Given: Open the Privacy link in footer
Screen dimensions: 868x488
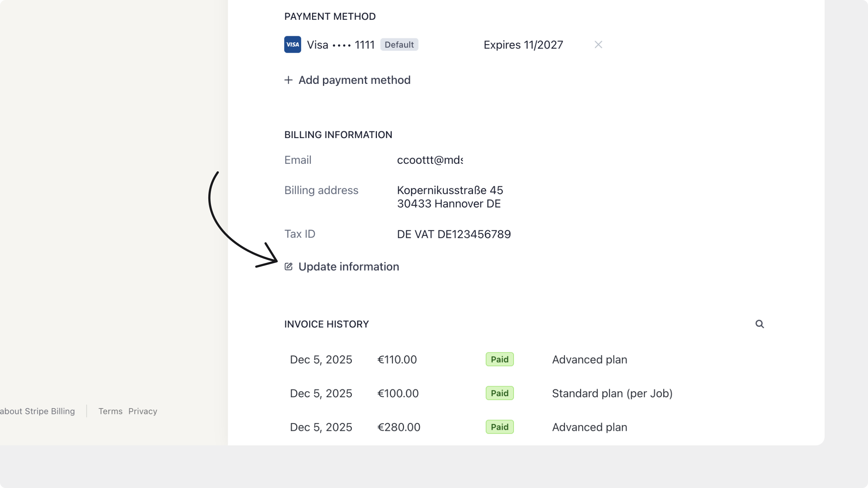Looking at the screenshot, I should (142, 411).
